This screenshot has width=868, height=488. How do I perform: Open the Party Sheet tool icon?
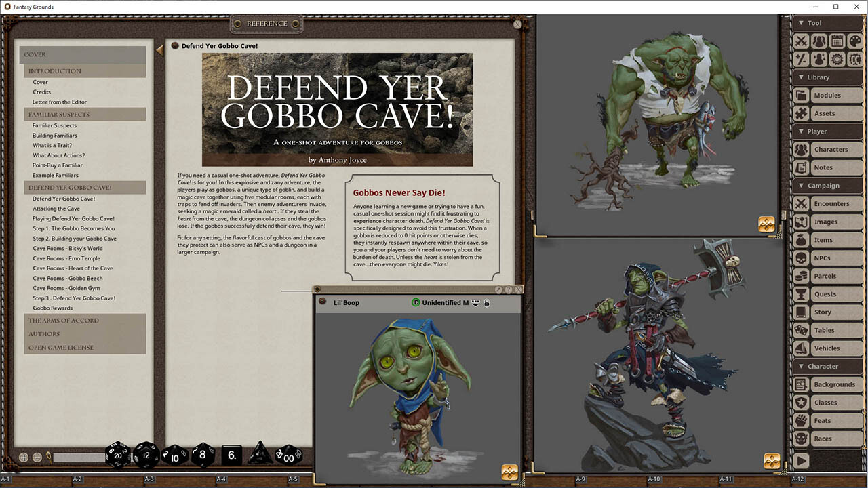pyautogui.click(x=818, y=41)
